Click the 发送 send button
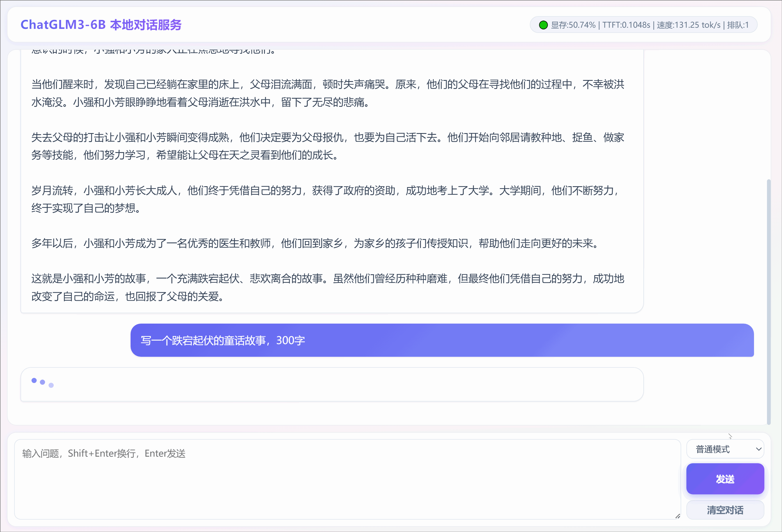The width and height of the screenshot is (782, 532). click(x=725, y=479)
